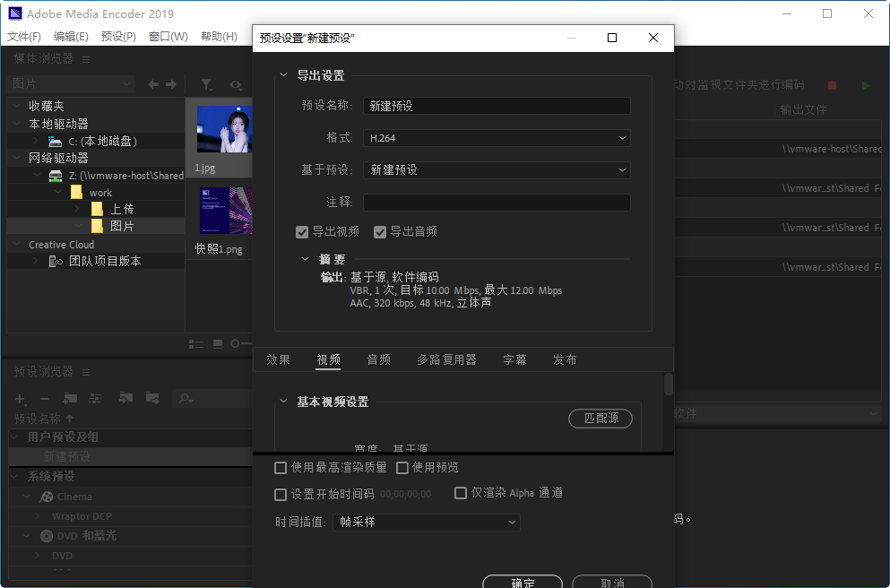Click the 匹配源 button
Screen dimensions: 890x588
(600, 419)
